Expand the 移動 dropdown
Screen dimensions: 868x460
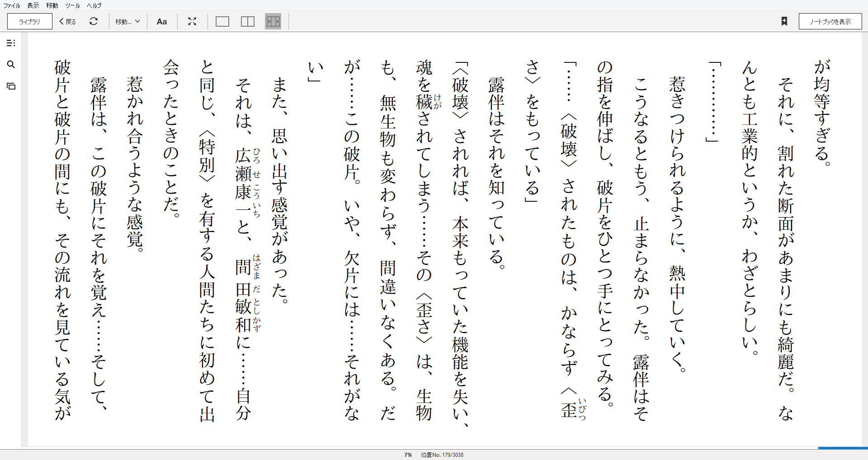coord(127,21)
